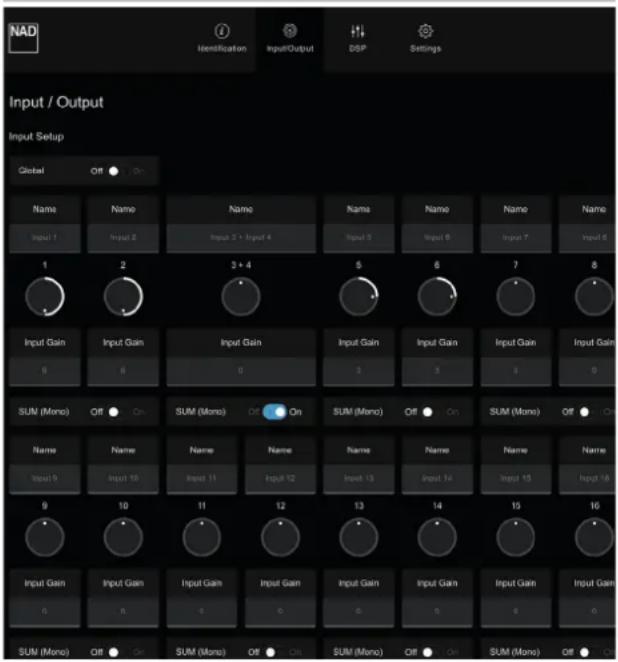Click the Input Gain value field under knob 7
The height and width of the screenshot is (662, 618).
[x=515, y=371]
